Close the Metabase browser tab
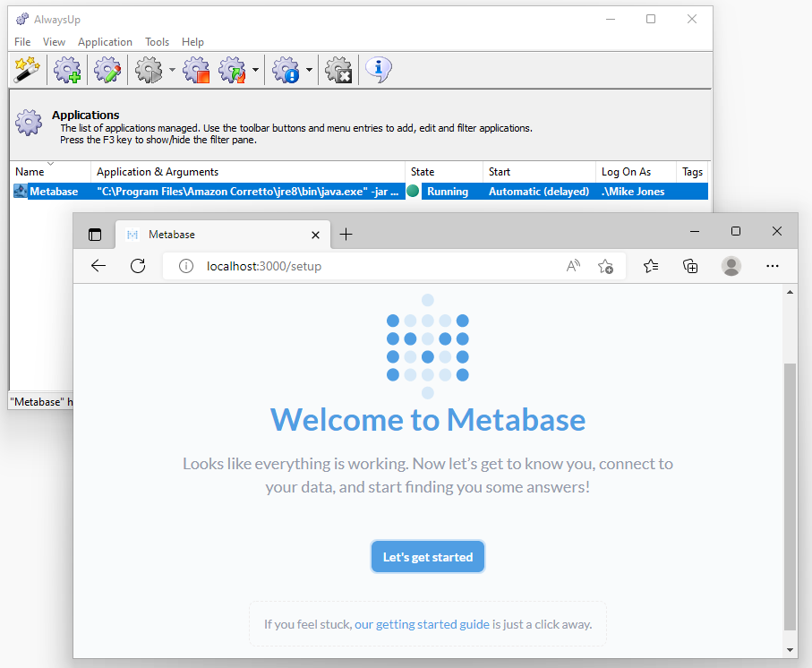 [315, 236]
